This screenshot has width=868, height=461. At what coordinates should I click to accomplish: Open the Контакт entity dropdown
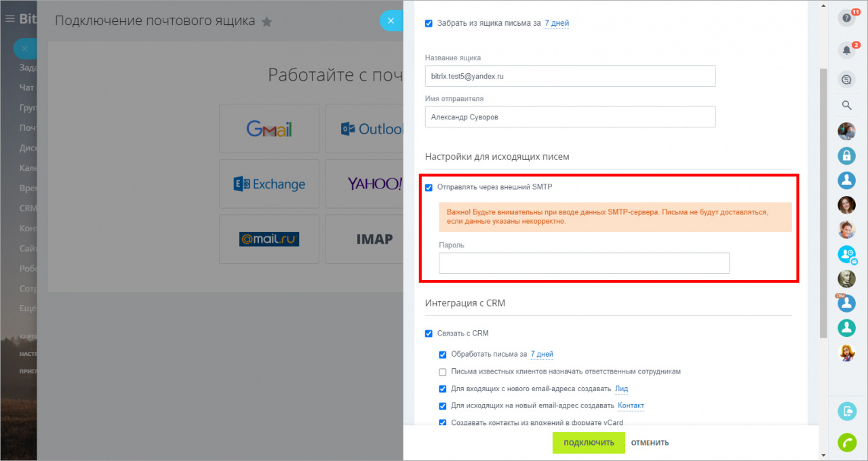tap(631, 405)
